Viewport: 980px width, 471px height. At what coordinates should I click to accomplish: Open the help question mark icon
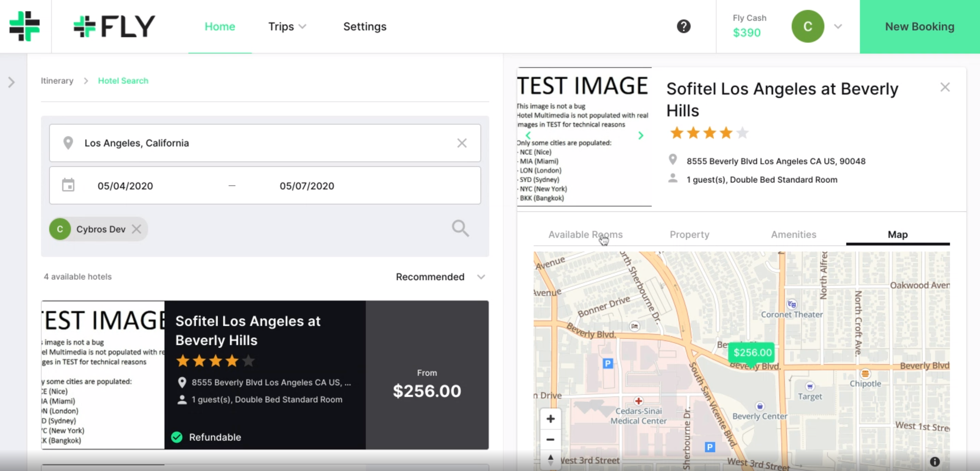click(x=683, y=26)
